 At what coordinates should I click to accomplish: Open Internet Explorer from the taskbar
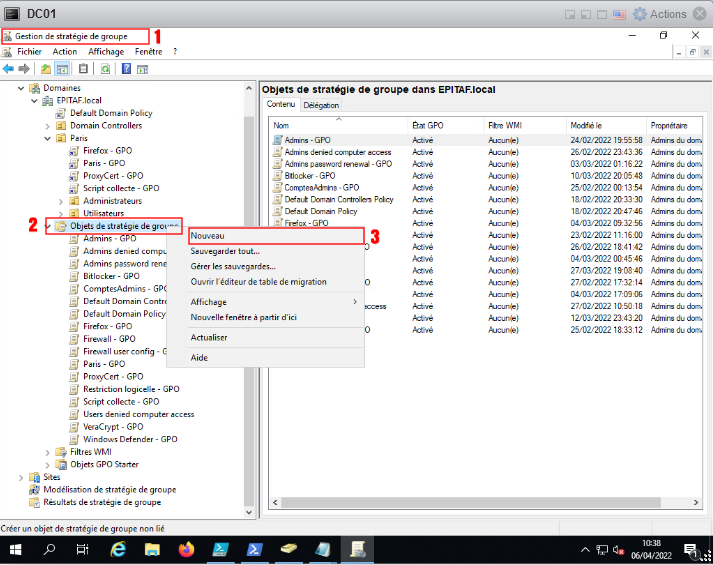coord(118,549)
